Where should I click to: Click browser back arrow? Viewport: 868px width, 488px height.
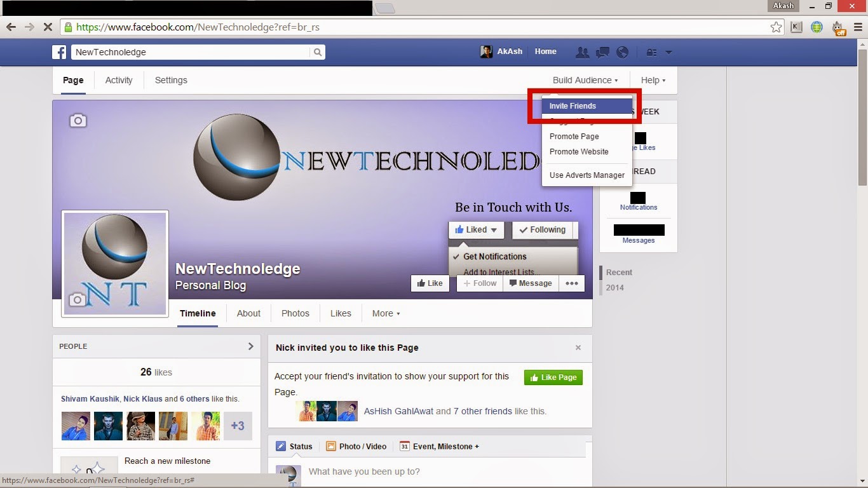coord(11,27)
